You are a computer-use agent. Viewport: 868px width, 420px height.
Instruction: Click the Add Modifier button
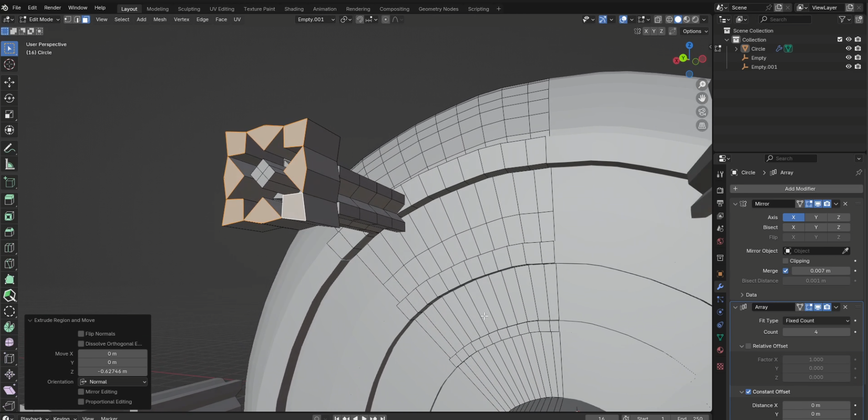(796, 189)
